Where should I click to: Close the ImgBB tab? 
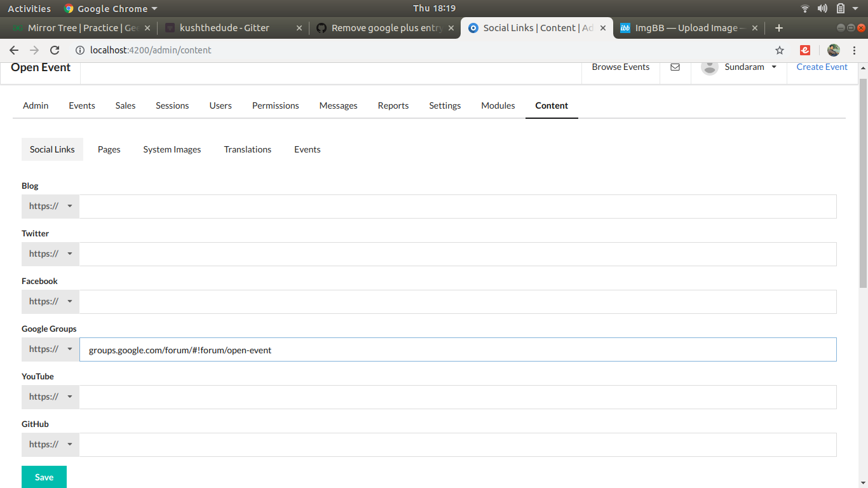click(755, 28)
